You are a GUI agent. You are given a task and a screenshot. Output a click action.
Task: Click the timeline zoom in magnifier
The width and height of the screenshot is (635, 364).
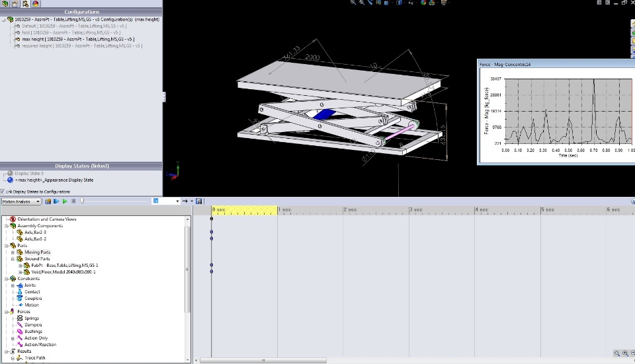(x=625, y=353)
